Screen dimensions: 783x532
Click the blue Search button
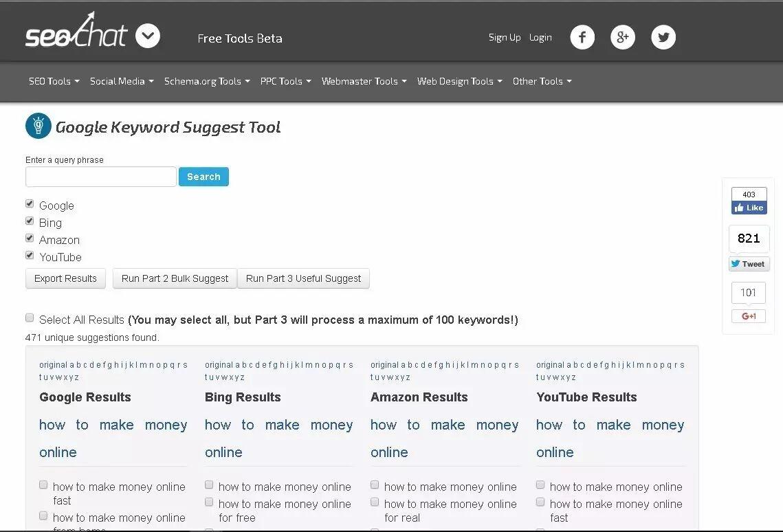pyautogui.click(x=203, y=177)
